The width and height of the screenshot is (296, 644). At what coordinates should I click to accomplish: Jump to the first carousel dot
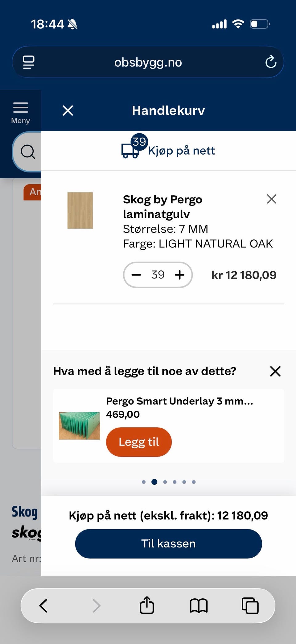click(x=144, y=482)
